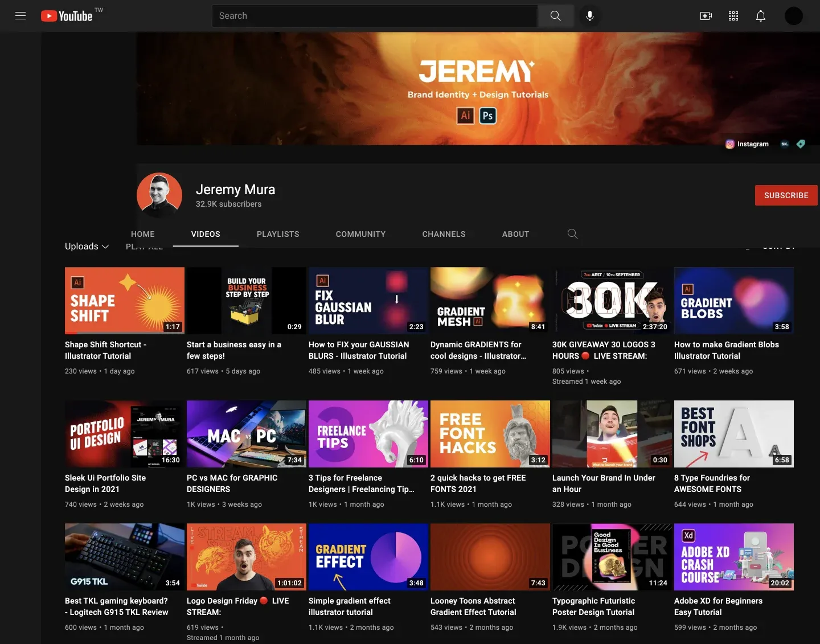Click the SK. banner link icon

785,144
